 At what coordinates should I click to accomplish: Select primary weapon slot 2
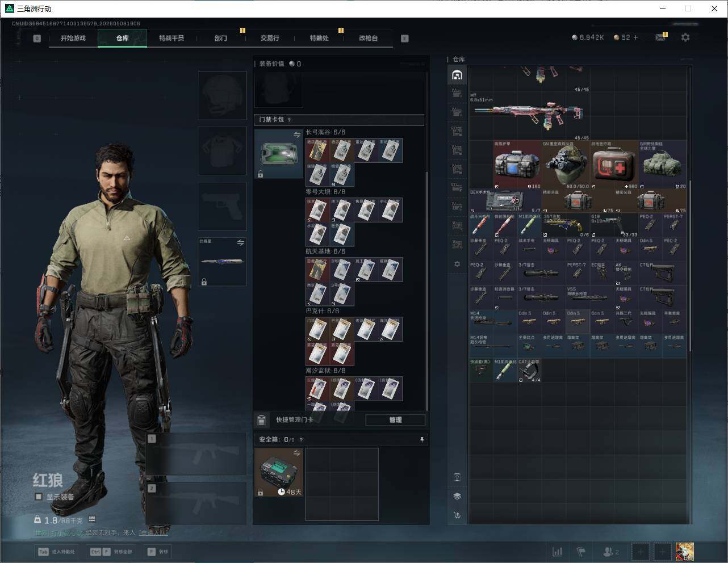pos(196,503)
